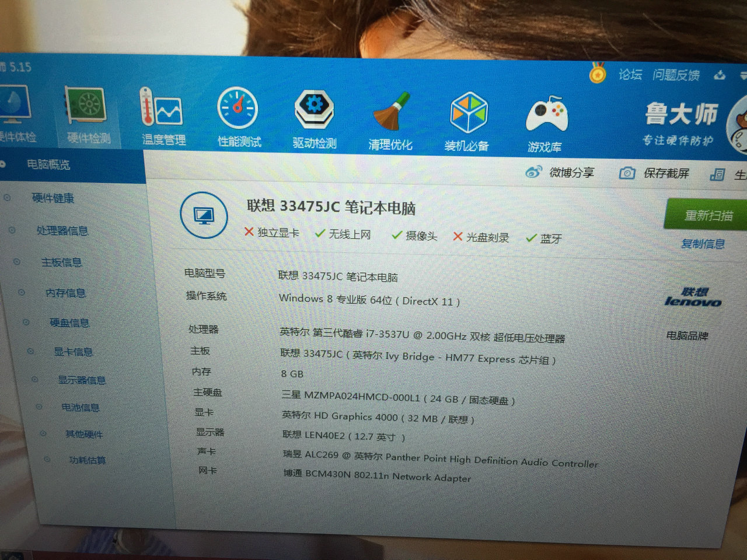Select 处理器信息 in sidebar
This screenshot has width=747, height=560.
point(62,231)
